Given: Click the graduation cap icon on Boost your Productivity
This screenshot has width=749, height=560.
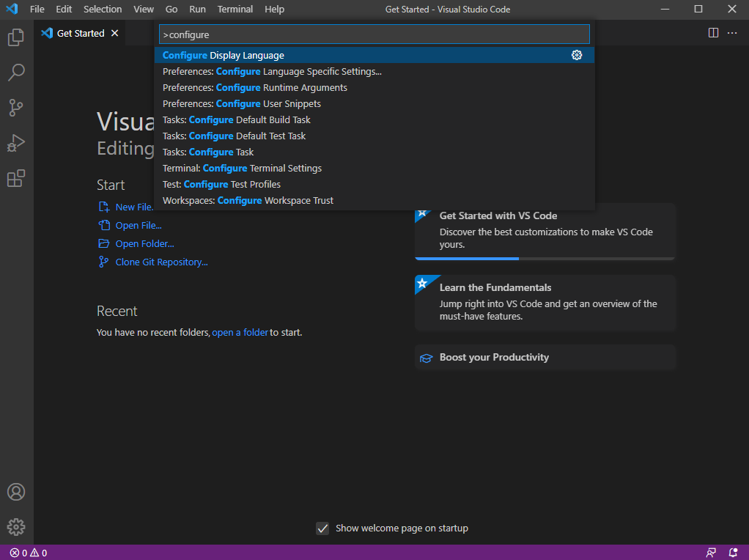Looking at the screenshot, I should pyautogui.click(x=426, y=358).
